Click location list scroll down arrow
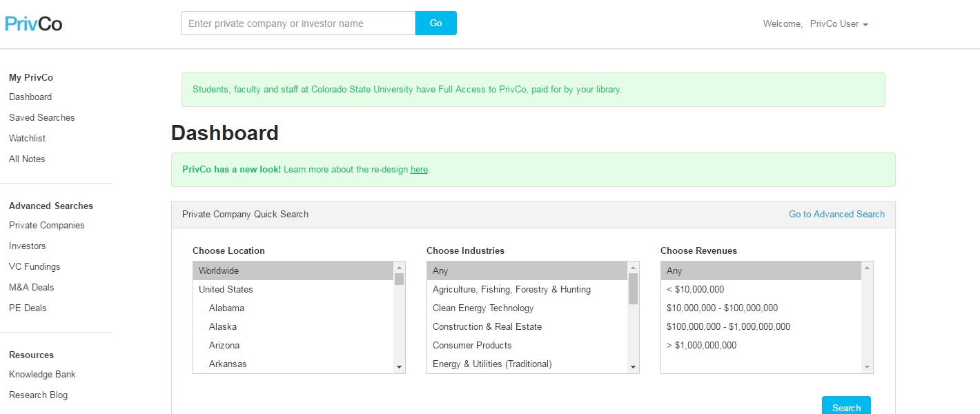980x414 pixels. tap(399, 368)
